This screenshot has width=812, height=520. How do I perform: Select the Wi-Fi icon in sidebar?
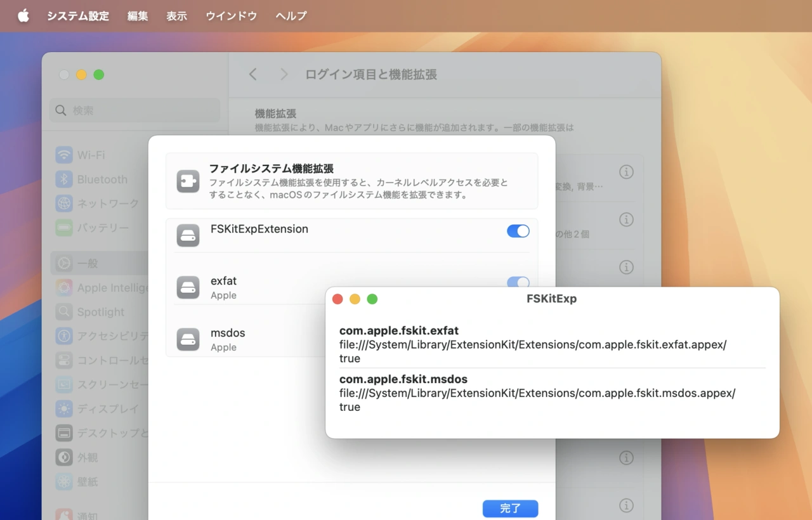pyautogui.click(x=64, y=155)
